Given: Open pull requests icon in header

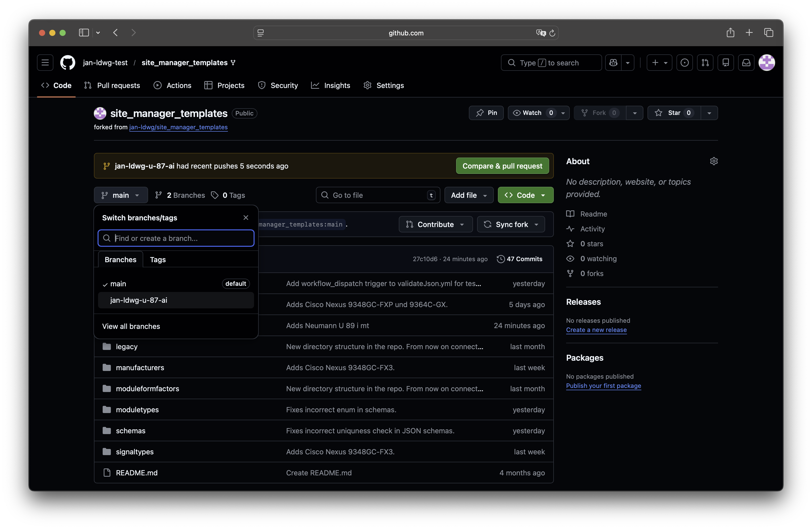Looking at the screenshot, I should coord(705,63).
